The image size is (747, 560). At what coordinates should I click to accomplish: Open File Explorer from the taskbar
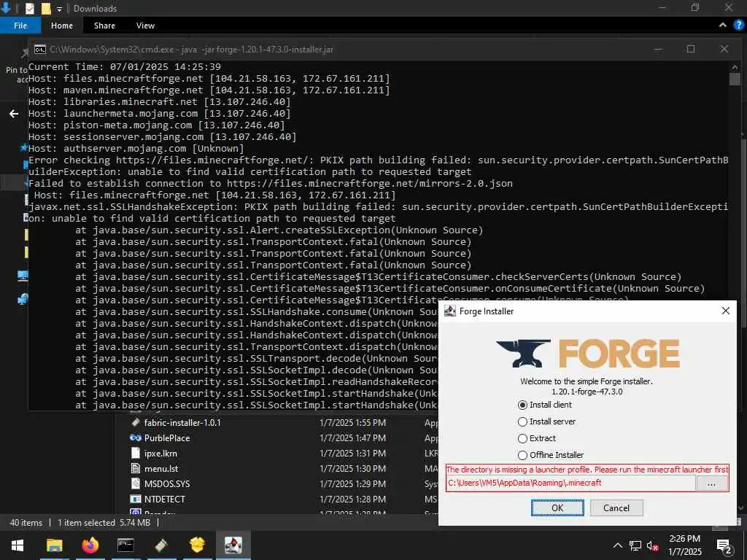tap(54, 545)
